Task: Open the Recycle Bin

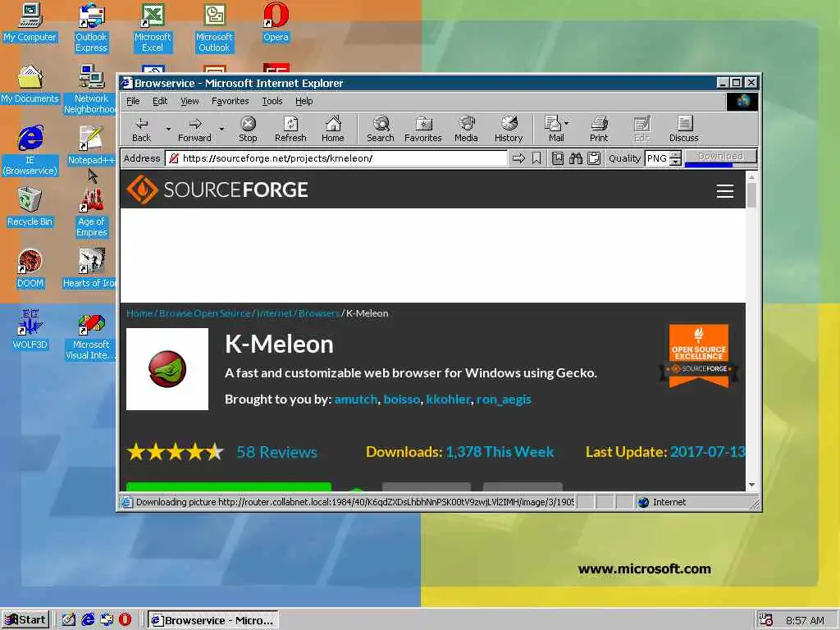Action: 30,208
